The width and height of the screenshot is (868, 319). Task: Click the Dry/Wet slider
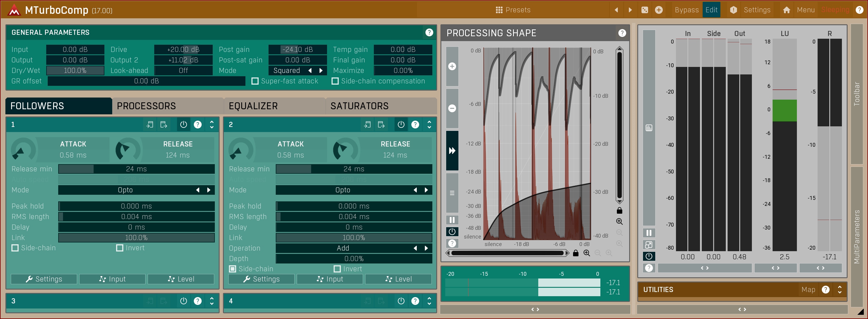75,71
